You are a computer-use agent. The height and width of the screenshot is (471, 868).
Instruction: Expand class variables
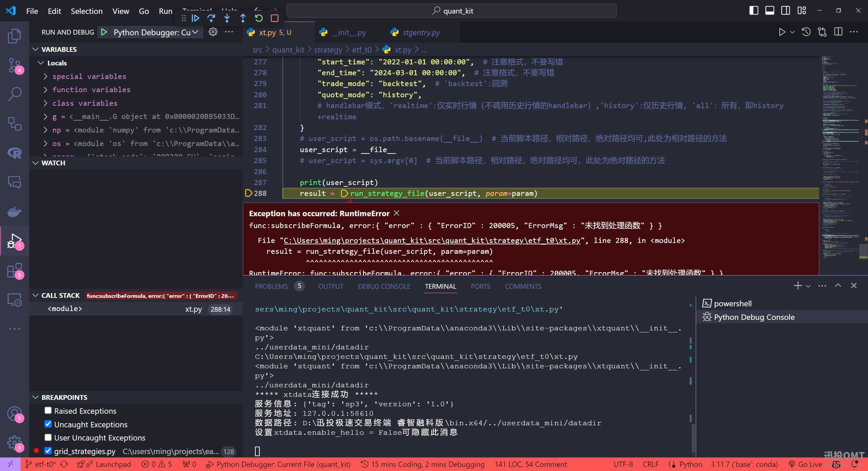point(45,103)
